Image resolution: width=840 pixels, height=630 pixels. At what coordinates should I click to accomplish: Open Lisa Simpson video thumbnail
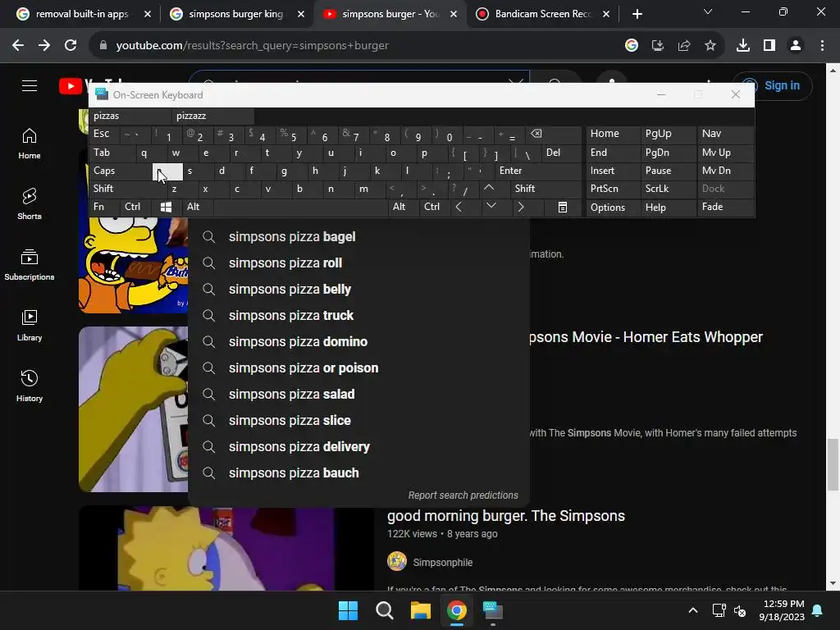pos(226,548)
